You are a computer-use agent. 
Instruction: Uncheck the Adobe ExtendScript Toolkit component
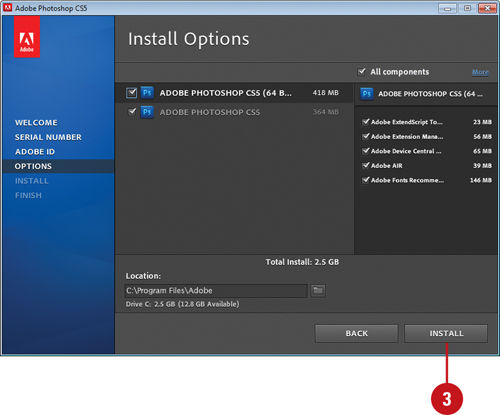click(x=366, y=122)
